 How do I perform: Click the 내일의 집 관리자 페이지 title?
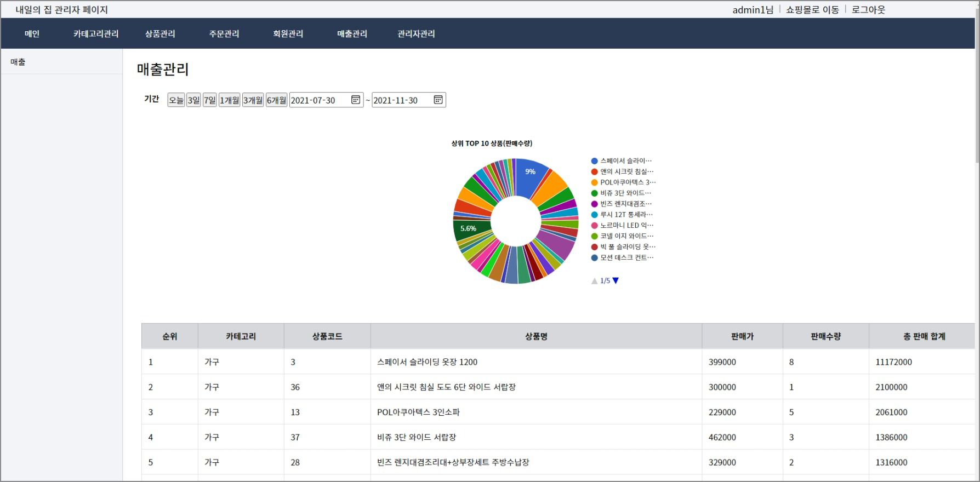62,10
